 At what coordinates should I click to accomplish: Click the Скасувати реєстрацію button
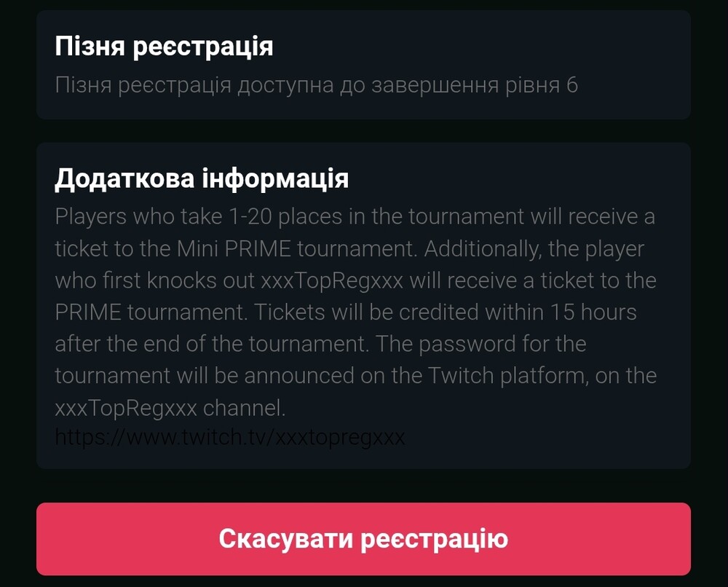tap(363, 539)
